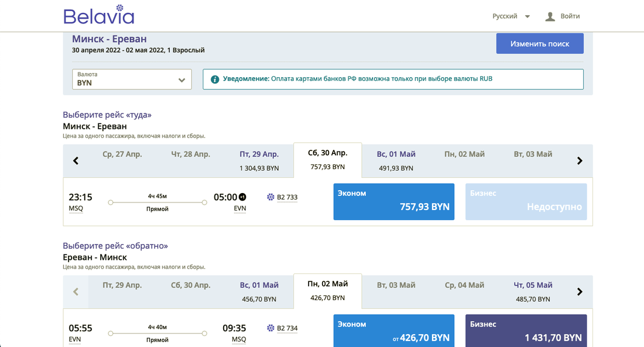Click the +1 day indicator near 05:00
The height and width of the screenshot is (347, 644).
click(x=243, y=197)
